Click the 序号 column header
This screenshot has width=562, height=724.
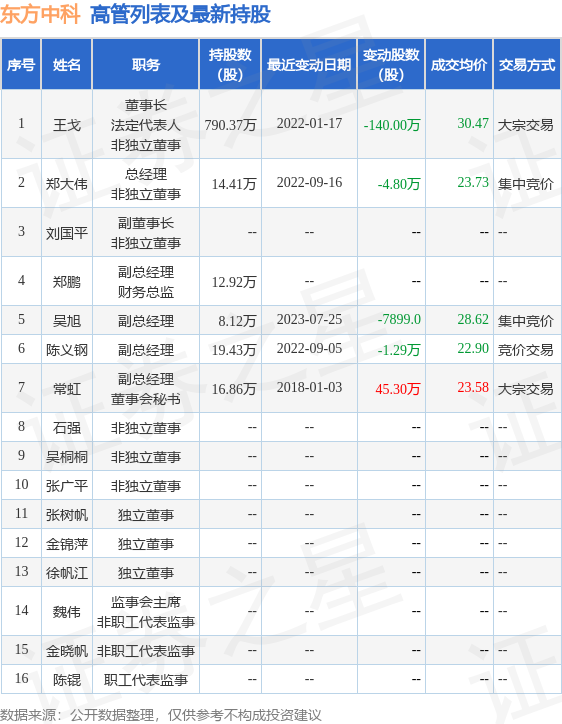click(x=21, y=65)
